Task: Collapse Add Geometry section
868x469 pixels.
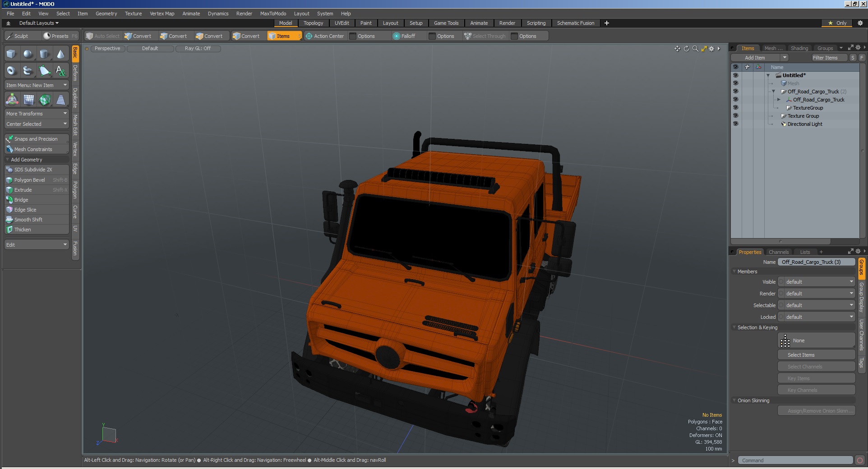Action: point(8,160)
